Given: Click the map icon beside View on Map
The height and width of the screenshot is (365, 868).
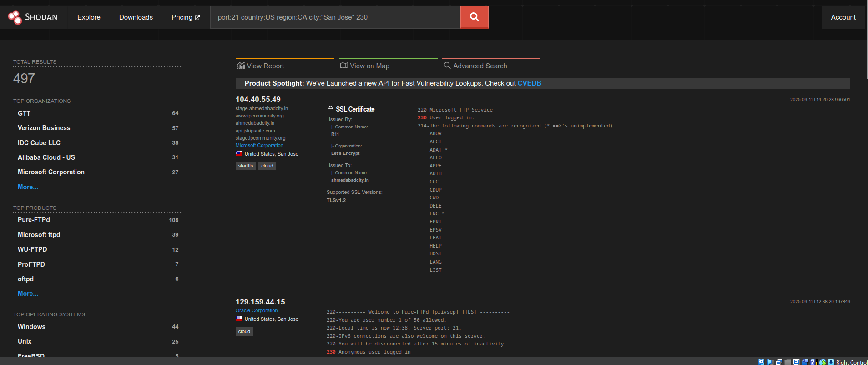Looking at the screenshot, I should point(344,66).
